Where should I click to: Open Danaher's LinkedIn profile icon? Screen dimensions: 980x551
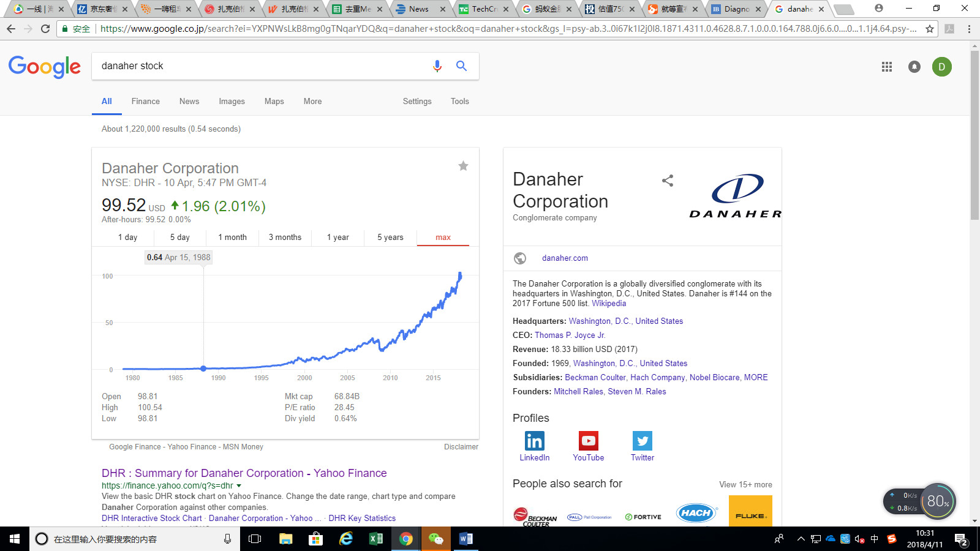tap(534, 441)
